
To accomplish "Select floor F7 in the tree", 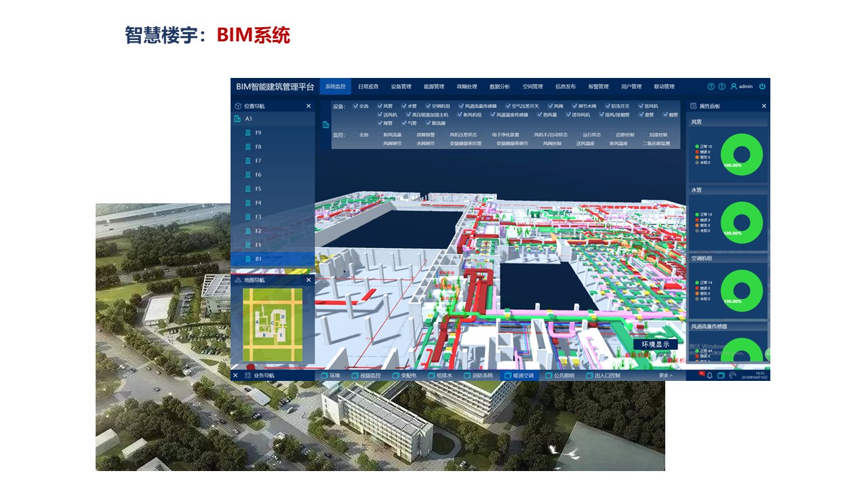I will (x=273, y=161).
